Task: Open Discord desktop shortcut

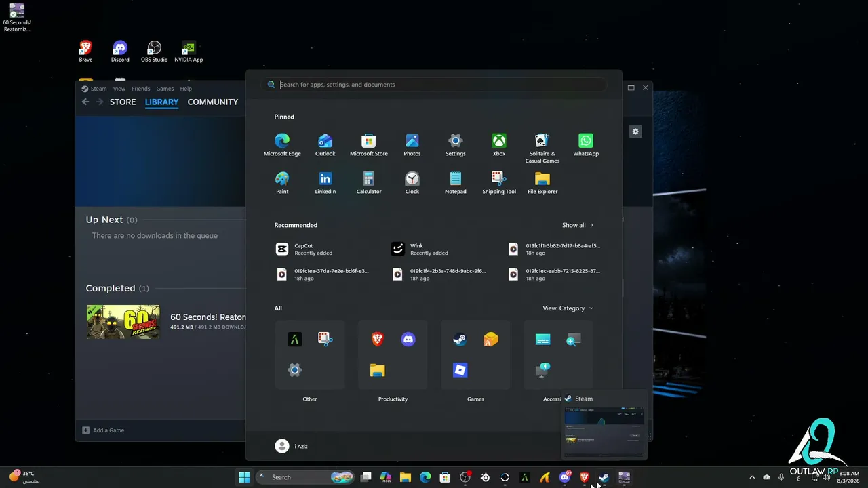Action: click(120, 52)
